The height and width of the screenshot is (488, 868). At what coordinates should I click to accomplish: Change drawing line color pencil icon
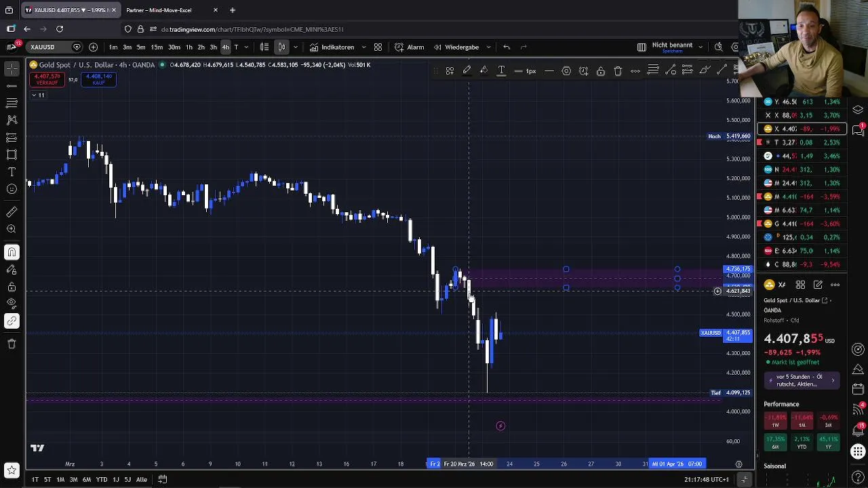[467, 70]
